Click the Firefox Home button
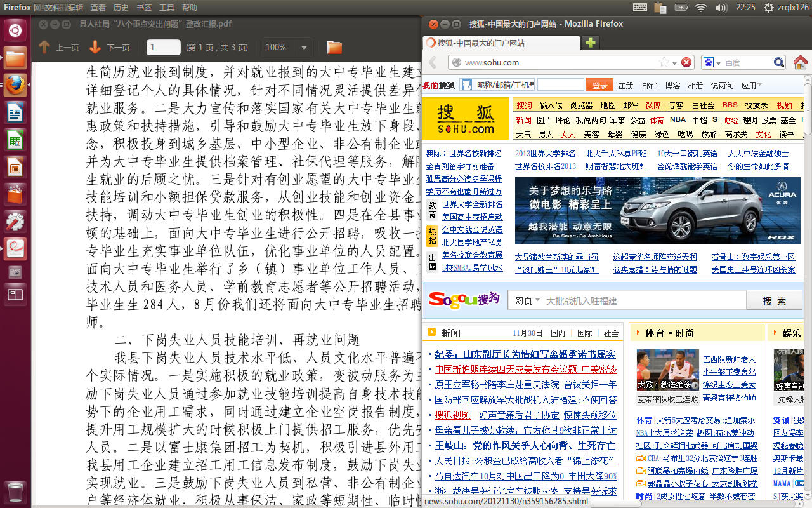 pos(800,62)
